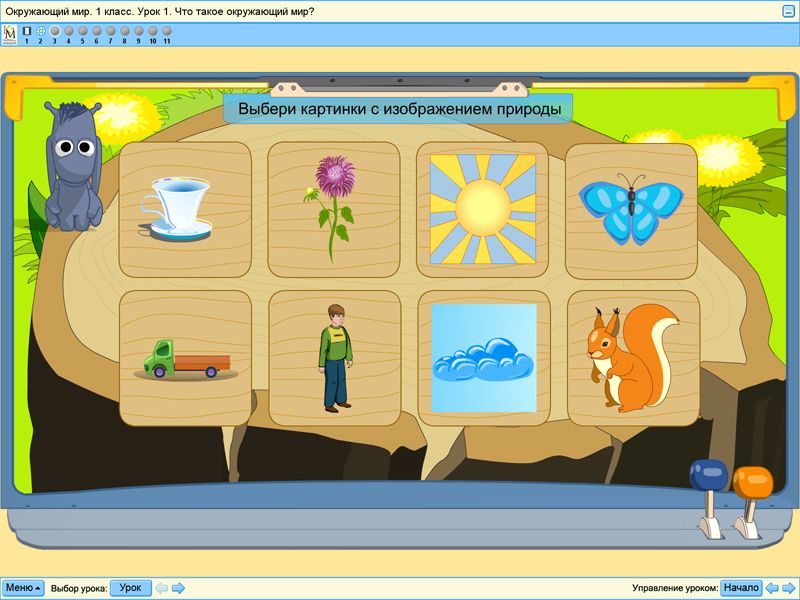Image resolution: width=800 pixels, height=600 pixels.
Task: Select the blue butterfly picture card
Action: tap(632, 211)
